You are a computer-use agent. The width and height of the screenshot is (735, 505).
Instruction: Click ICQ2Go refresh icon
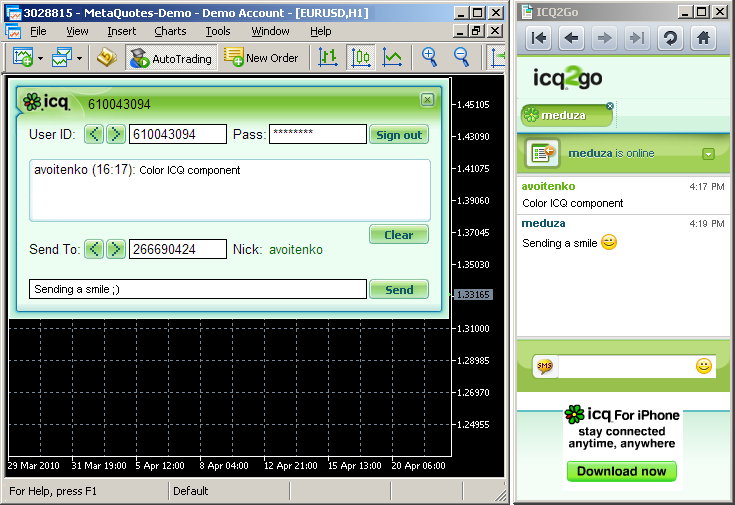[670, 38]
